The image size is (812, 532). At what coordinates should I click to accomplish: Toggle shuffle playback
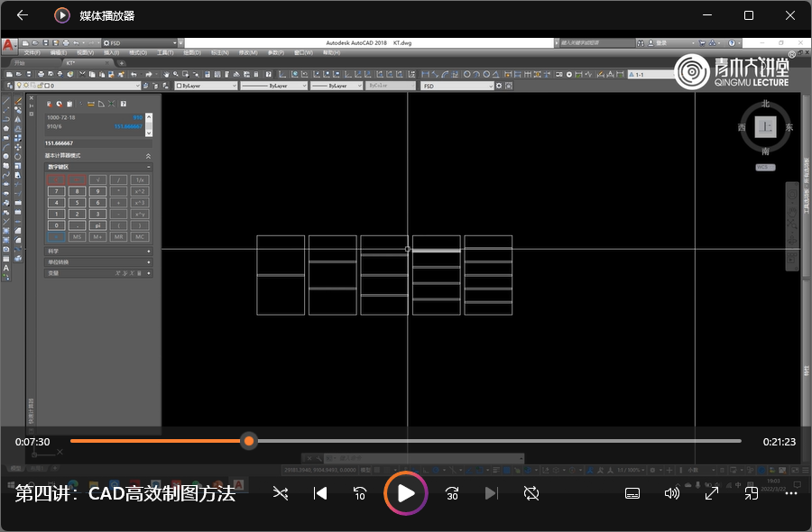(281, 493)
